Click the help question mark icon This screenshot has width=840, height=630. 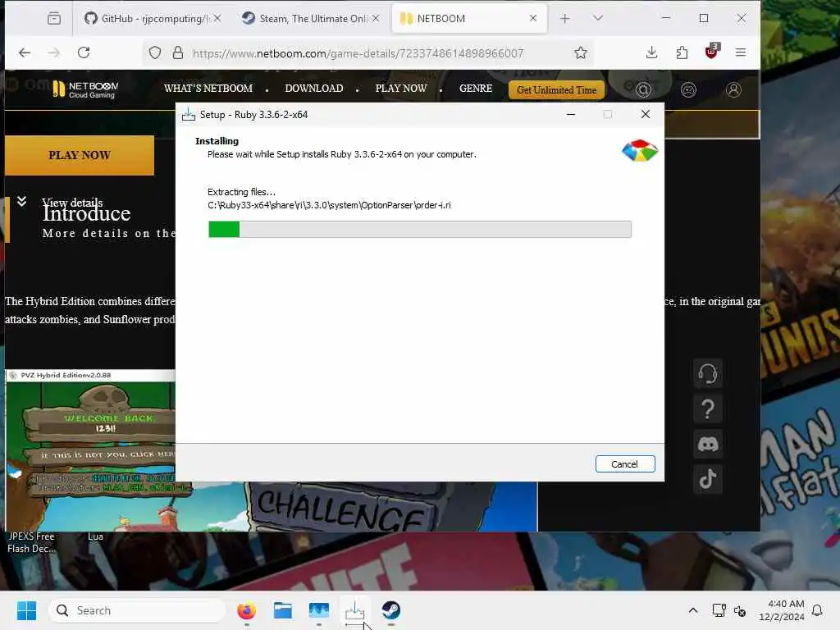(x=708, y=409)
